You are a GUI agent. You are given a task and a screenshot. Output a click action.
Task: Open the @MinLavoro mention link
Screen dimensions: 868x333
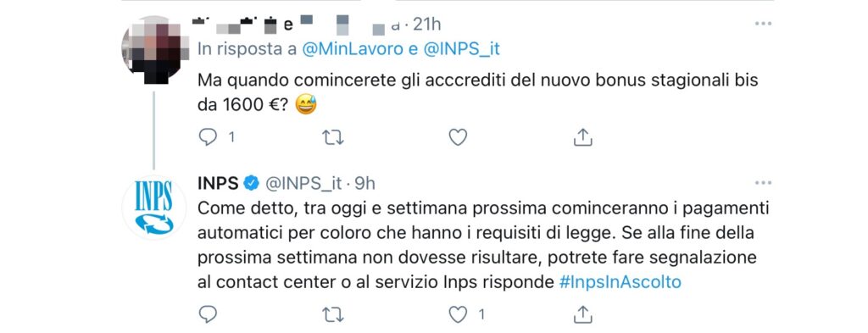pos(353,49)
